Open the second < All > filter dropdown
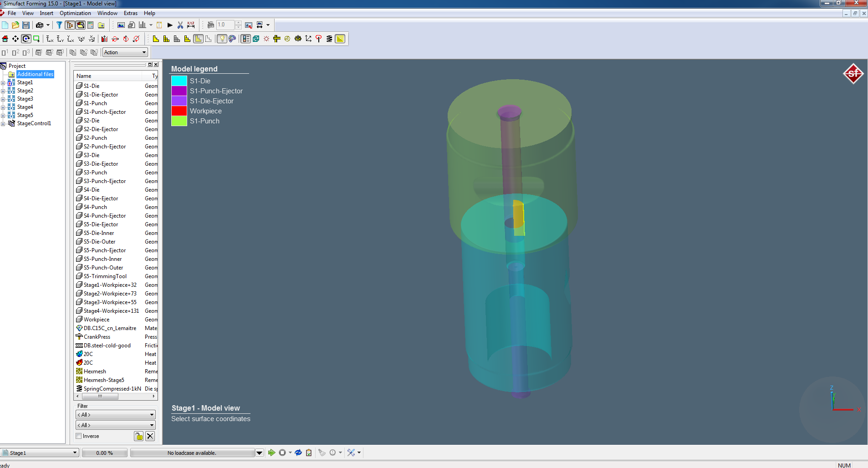This screenshot has height=468, width=868. pyautogui.click(x=116, y=425)
